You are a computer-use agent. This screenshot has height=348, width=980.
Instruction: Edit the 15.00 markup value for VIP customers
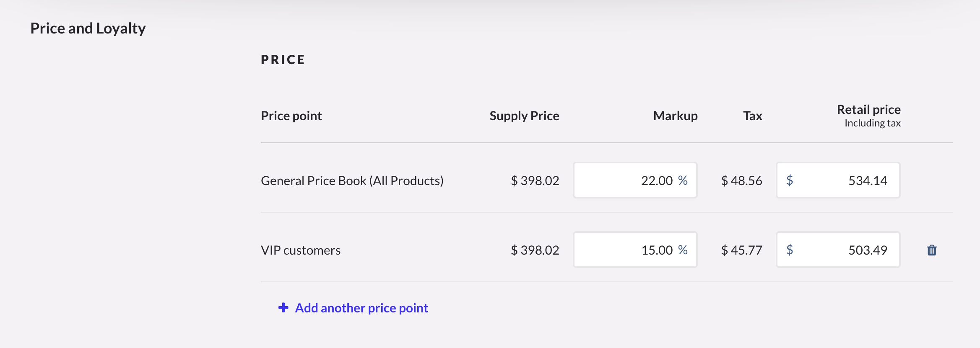tap(656, 250)
